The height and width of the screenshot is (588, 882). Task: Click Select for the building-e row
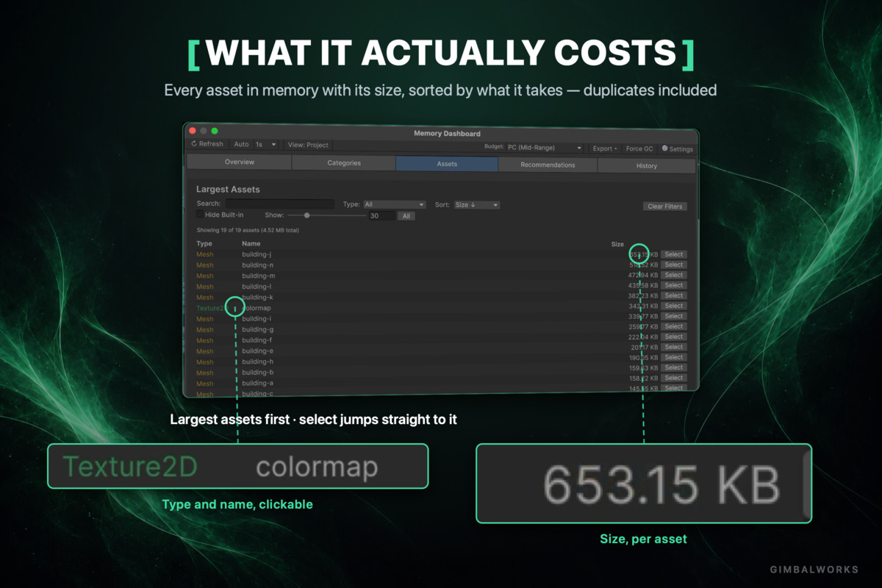point(674,347)
